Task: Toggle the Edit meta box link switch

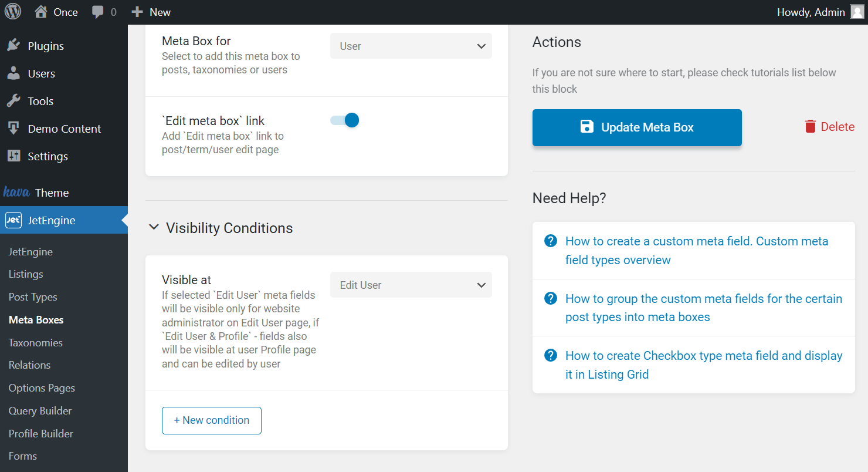Action: tap(345, 120)
